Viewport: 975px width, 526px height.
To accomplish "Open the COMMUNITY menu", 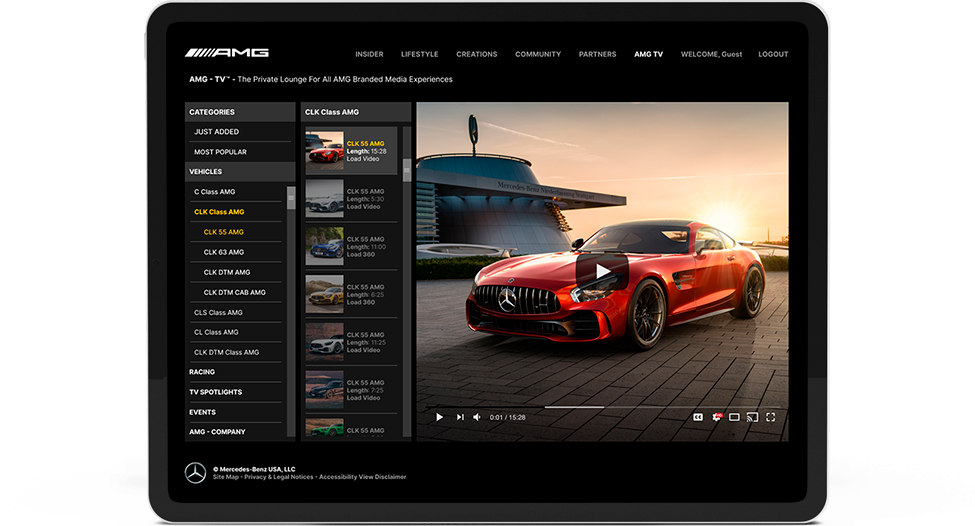I will (x=538, y=54).
